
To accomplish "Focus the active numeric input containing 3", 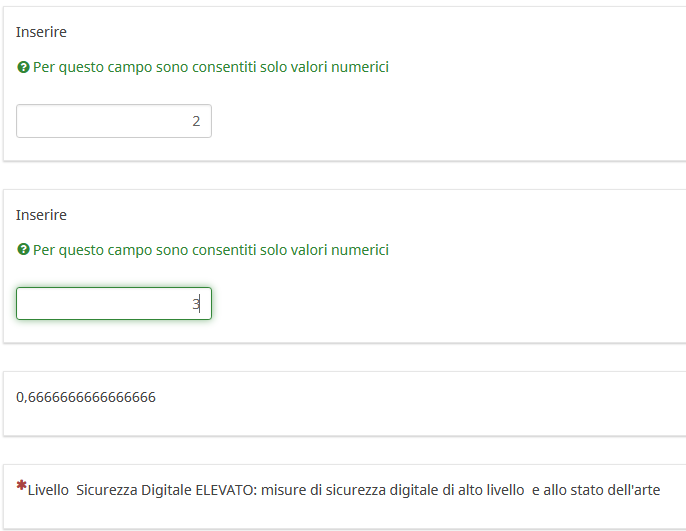I will 114,304.
